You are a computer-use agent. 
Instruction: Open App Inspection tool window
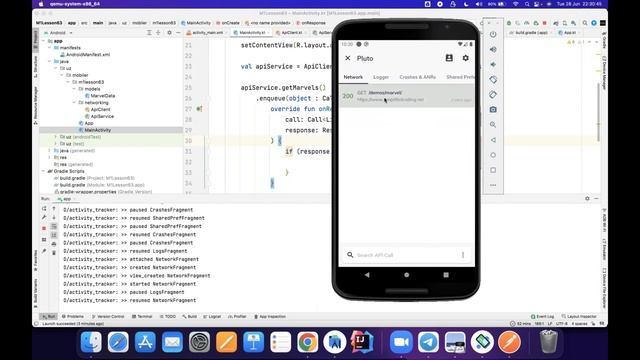click(270, 316)
